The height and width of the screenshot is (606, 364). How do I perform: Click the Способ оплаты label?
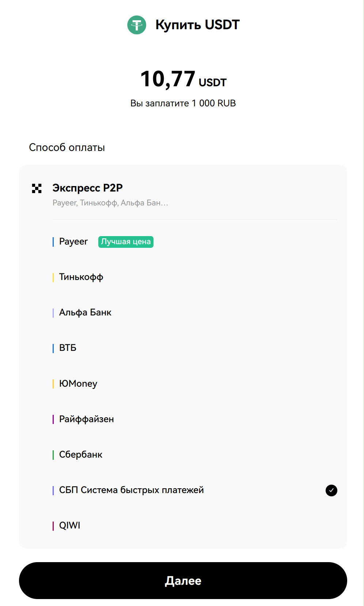tap(67, 147)
